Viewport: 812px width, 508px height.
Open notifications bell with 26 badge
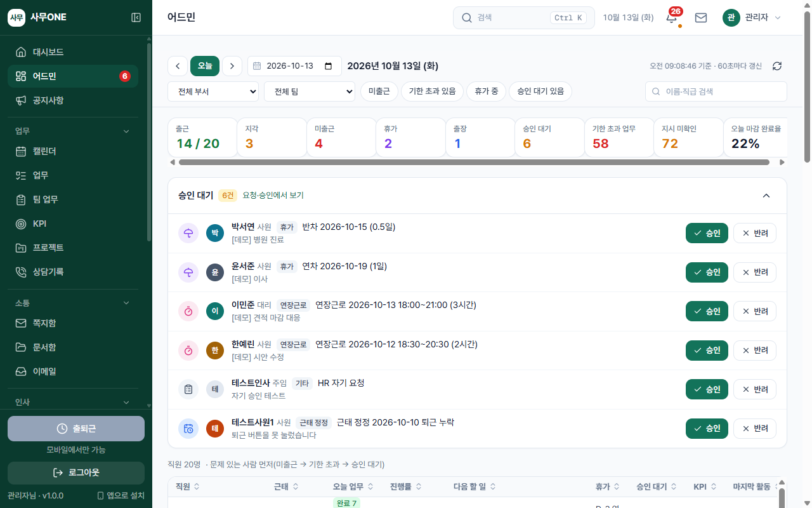click(672, 18)
